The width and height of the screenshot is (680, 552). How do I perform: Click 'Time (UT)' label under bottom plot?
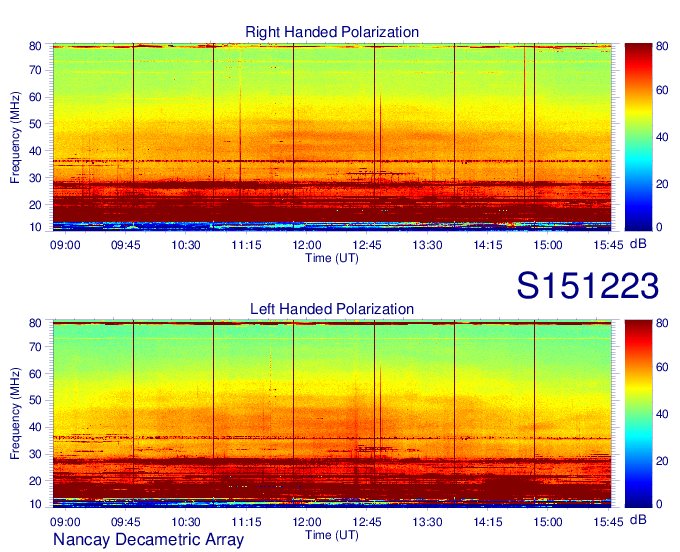[332, 535]
